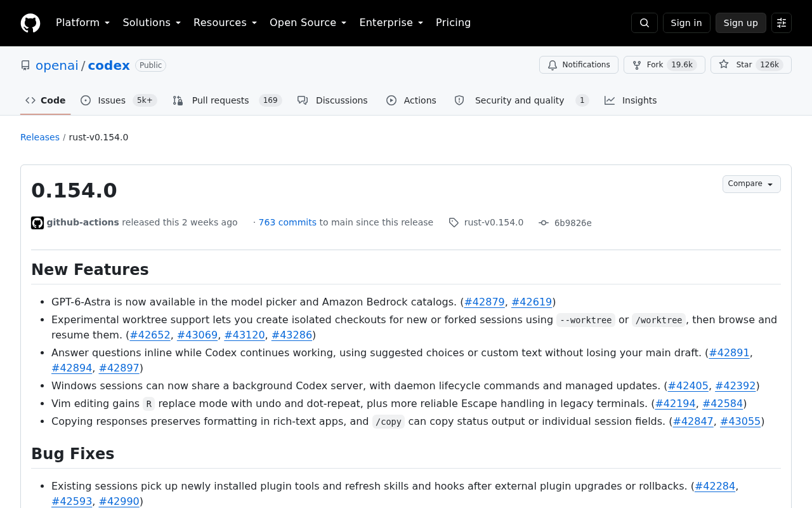
Task: Open the Security and quality tab
Action: click(521, 100)
